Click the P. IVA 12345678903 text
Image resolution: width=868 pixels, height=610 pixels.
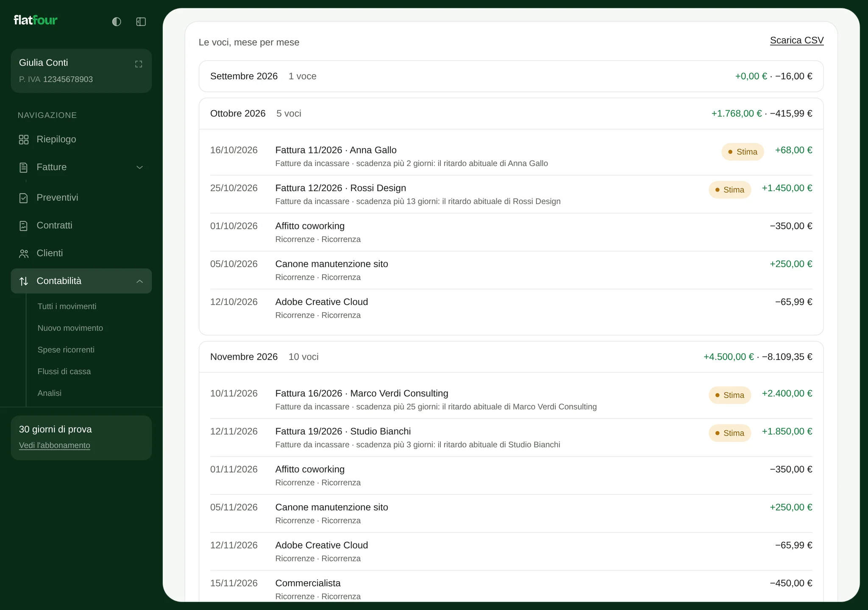[x=56, y=79]
